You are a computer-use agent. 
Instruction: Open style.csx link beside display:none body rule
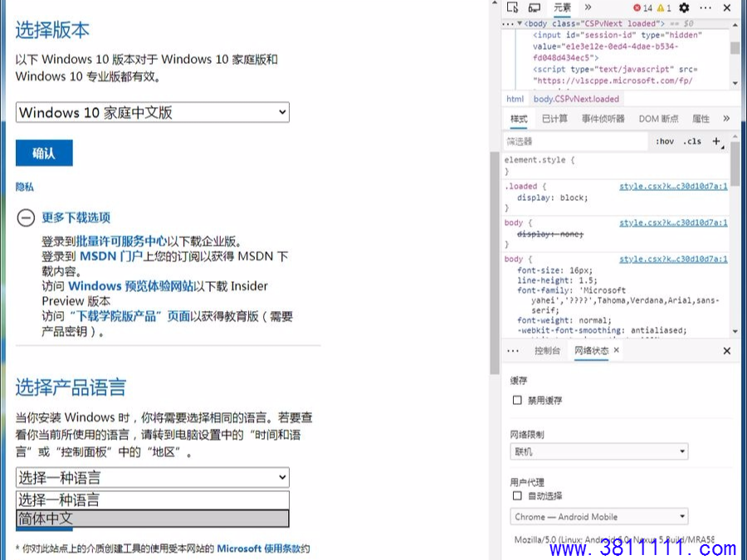coord(673,222)
